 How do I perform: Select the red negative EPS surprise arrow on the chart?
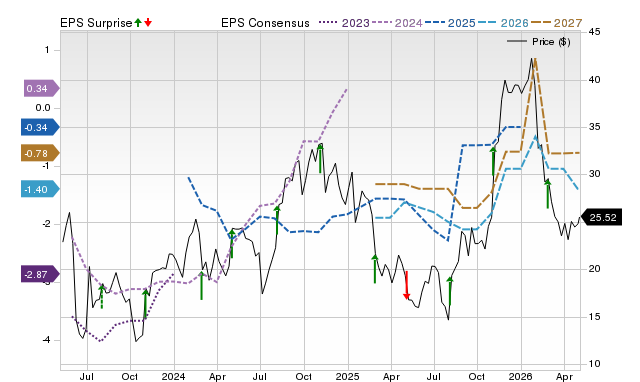[407, 285]
